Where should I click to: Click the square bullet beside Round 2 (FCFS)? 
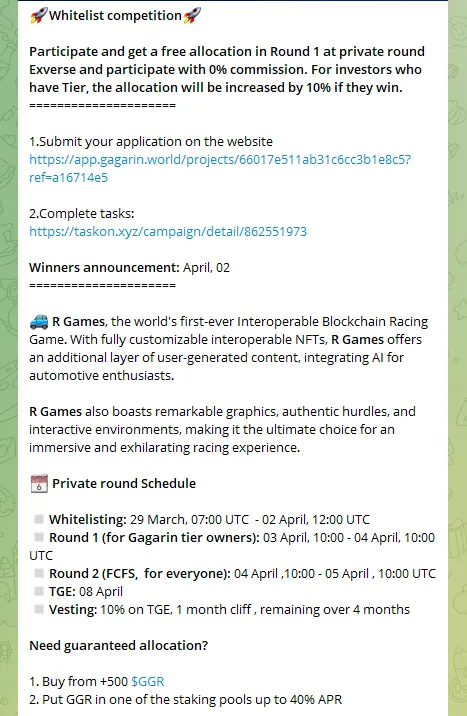(x=39, y=573)
